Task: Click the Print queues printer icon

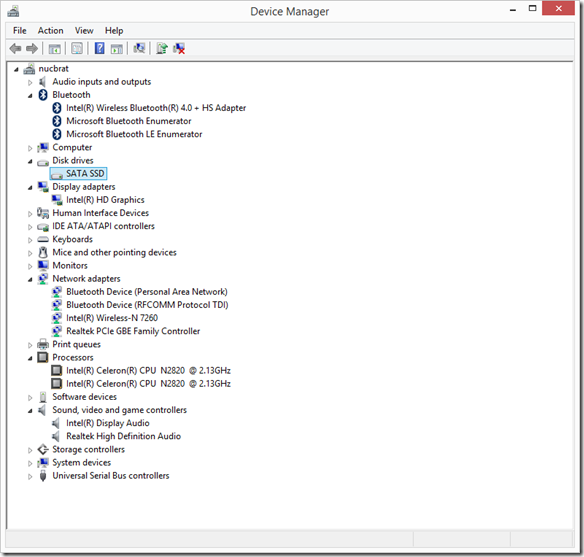Action: [43, 344]
